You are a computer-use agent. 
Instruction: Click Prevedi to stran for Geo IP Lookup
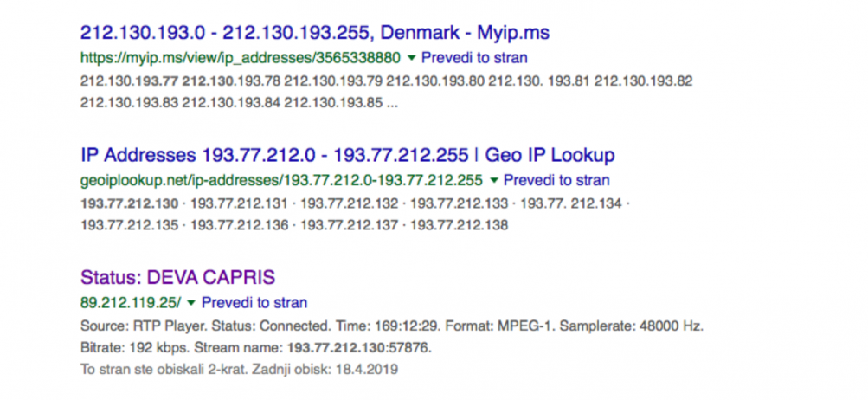(x=556, y=180)
